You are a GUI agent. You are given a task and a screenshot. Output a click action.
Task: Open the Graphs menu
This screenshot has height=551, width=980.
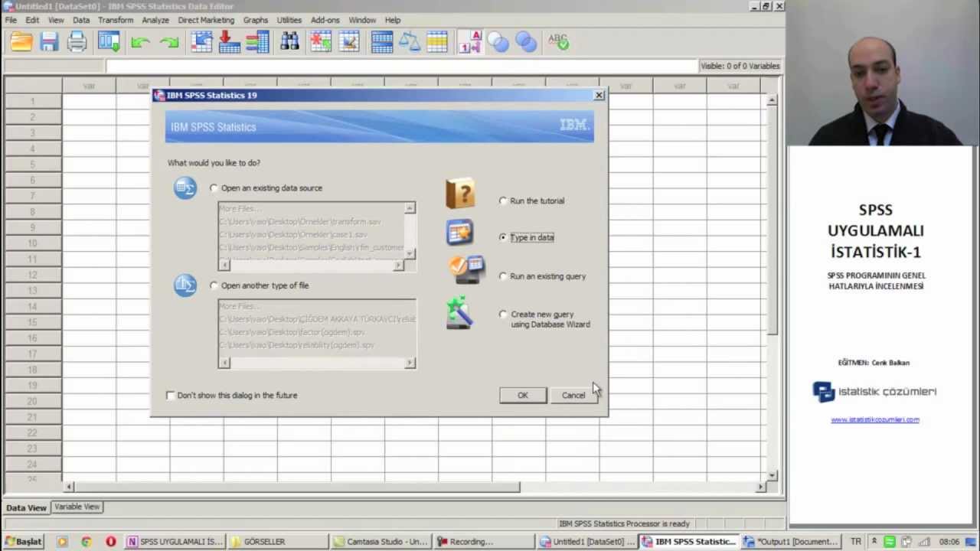(256, 20)
